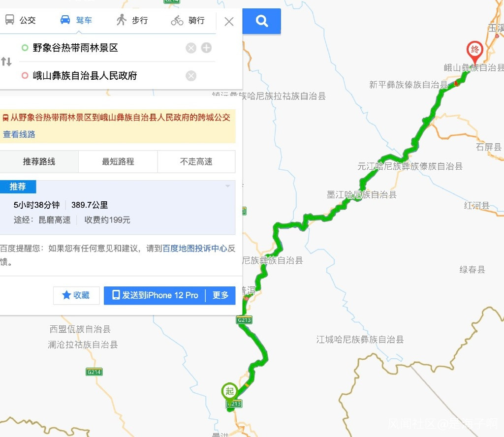Swap start and destination points
This screenshot has height=437, width=504.
tap(6, 62)
